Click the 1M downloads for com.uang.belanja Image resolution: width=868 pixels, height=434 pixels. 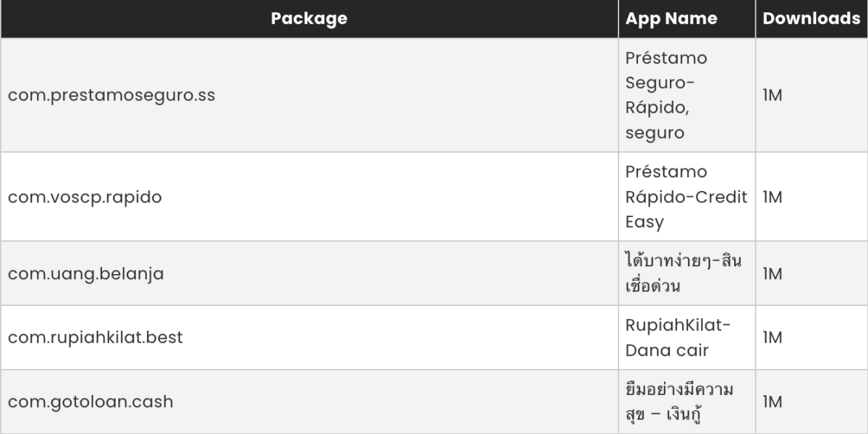click(773, 273)
